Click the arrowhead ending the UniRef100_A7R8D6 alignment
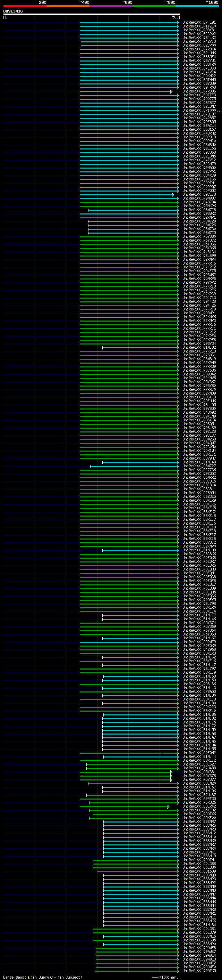The image size is (222, 980). pos(171,92)
